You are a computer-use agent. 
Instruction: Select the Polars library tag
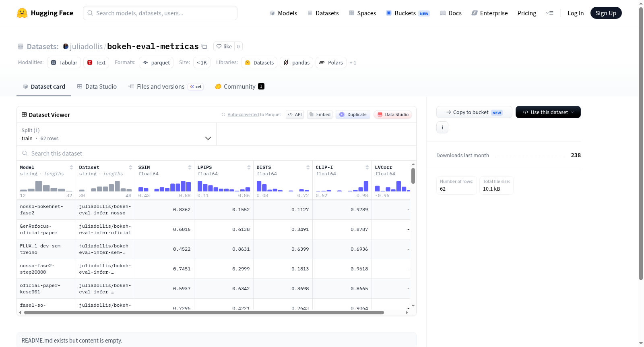click(x=331, y=62)
